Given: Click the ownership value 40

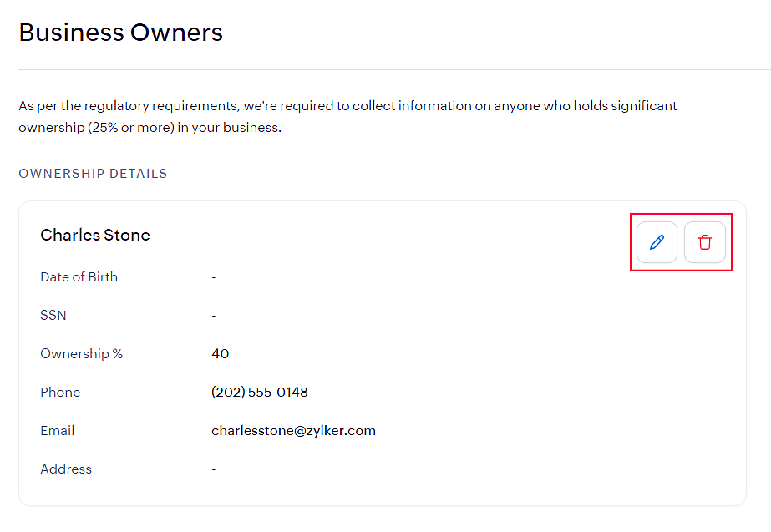Looking at the screenshot, I should tap(220, 354).
